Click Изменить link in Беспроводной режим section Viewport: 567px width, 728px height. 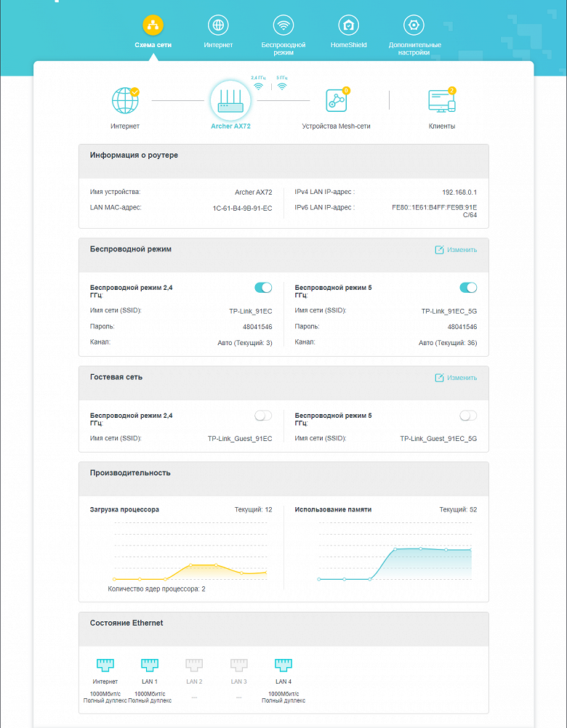(462, 250)
